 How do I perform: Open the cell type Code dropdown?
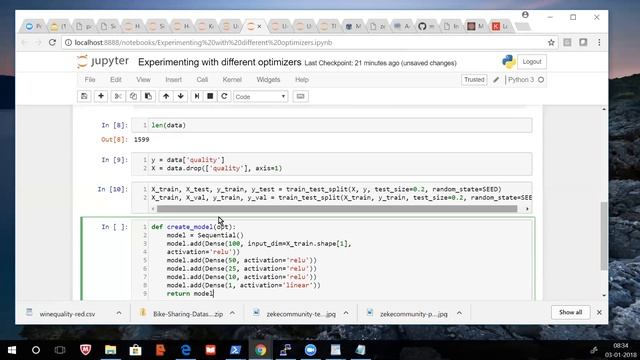[x=260, y=97]
